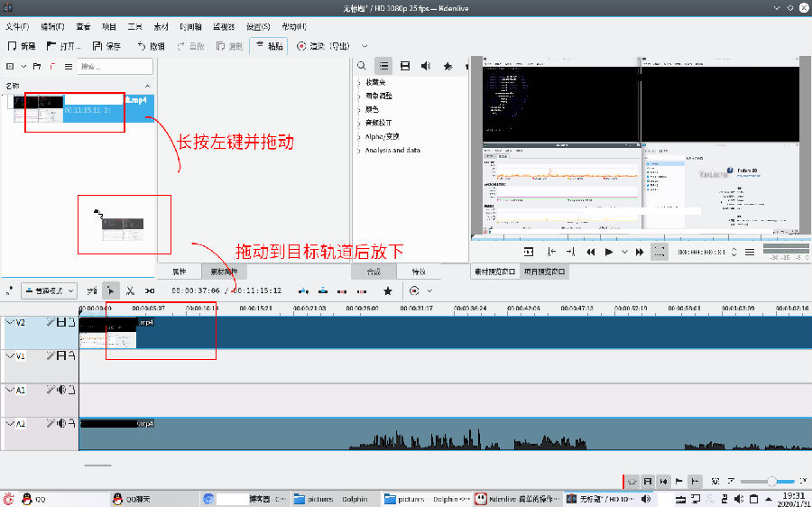
Task: Mute audio track A1
Action: [x=61, y=390]
